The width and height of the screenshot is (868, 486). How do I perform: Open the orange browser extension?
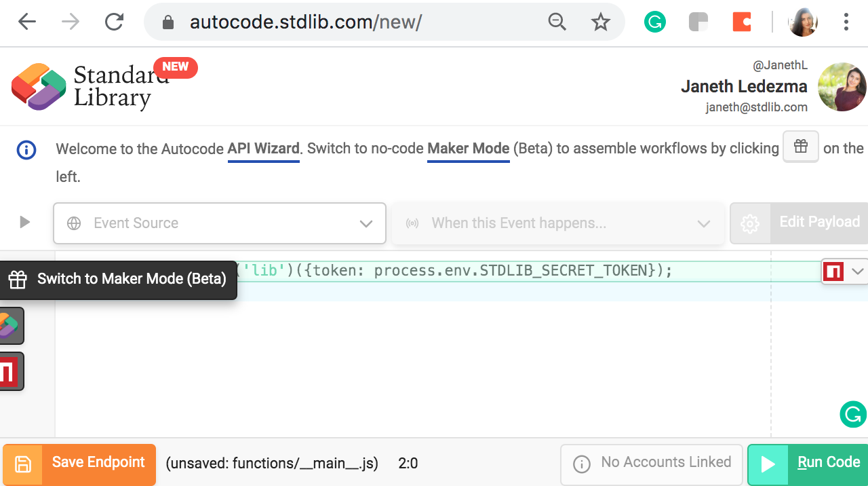point(742,22)
